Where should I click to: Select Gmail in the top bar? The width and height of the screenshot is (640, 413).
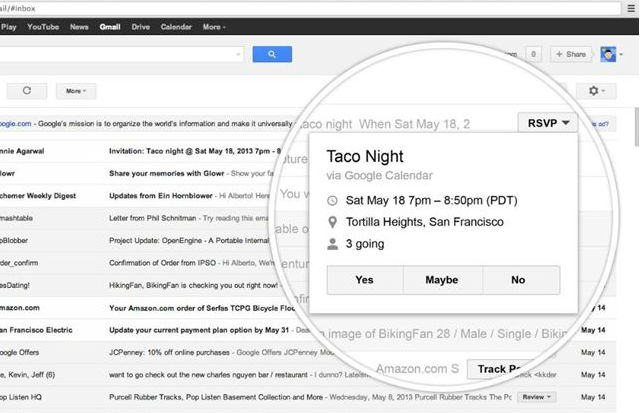coord(110,27)
